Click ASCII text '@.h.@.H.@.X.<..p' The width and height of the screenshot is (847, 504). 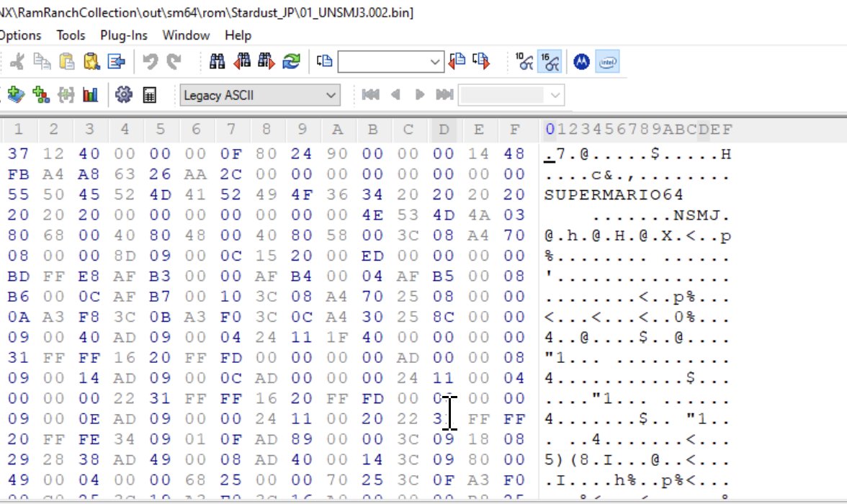click(637, 236)
